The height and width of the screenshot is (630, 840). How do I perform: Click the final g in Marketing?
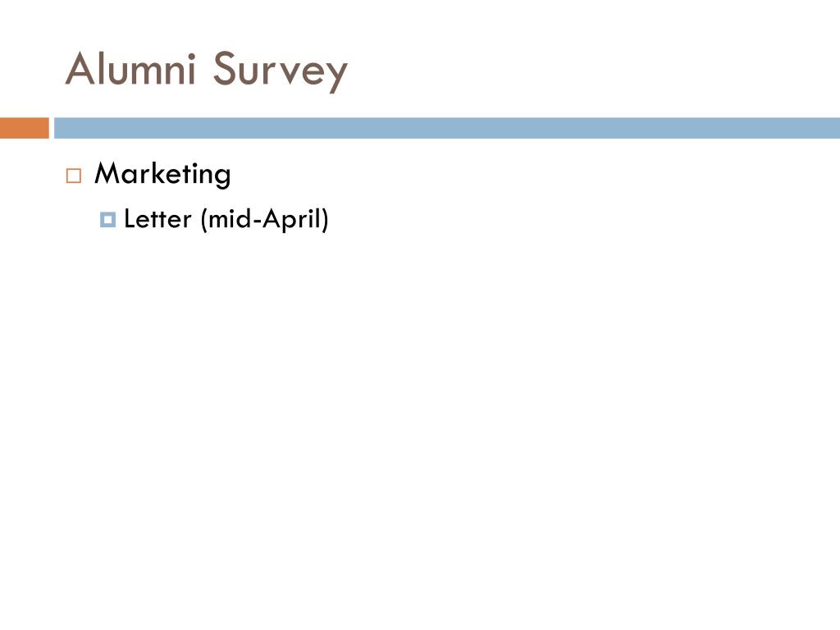[x=223, y=177]
